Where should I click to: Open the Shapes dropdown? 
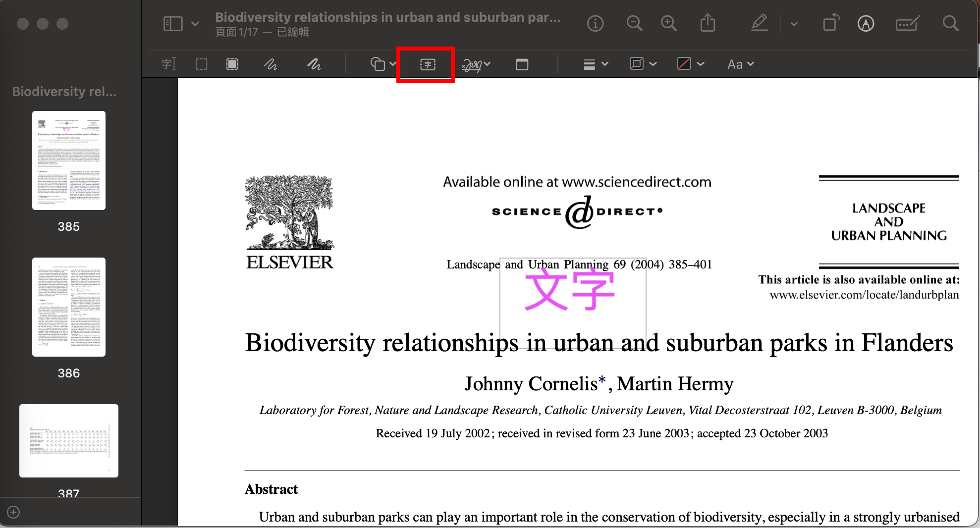[383, 64]
